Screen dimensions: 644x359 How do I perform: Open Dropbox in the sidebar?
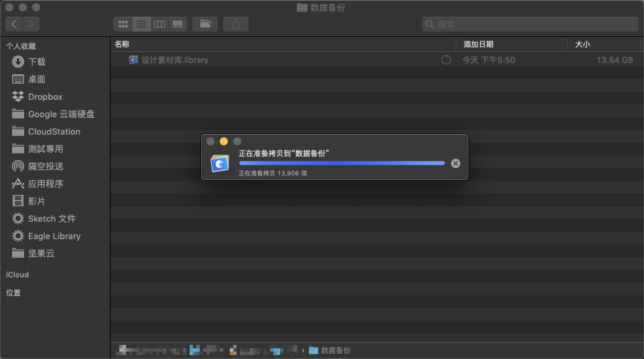tap(45, 97)
